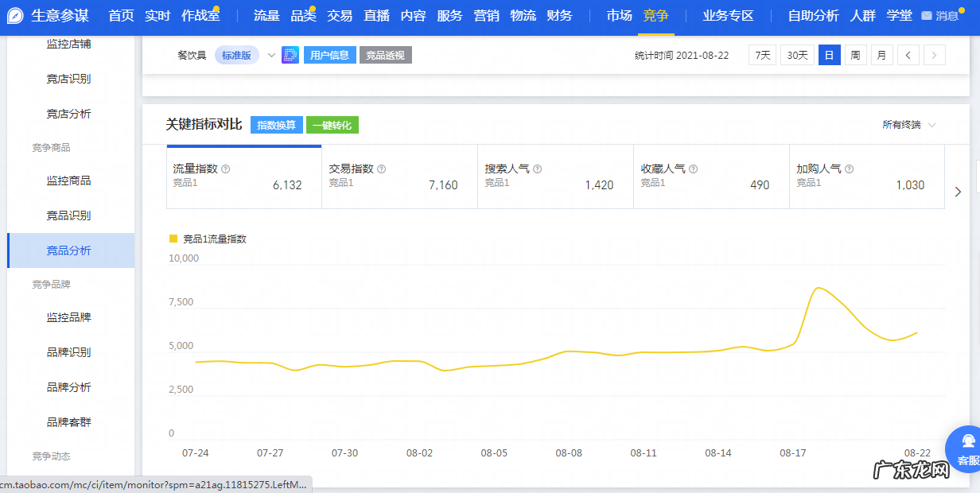Open the 消息 message notifications icon

pyautogui.click(x=925, y=15)
